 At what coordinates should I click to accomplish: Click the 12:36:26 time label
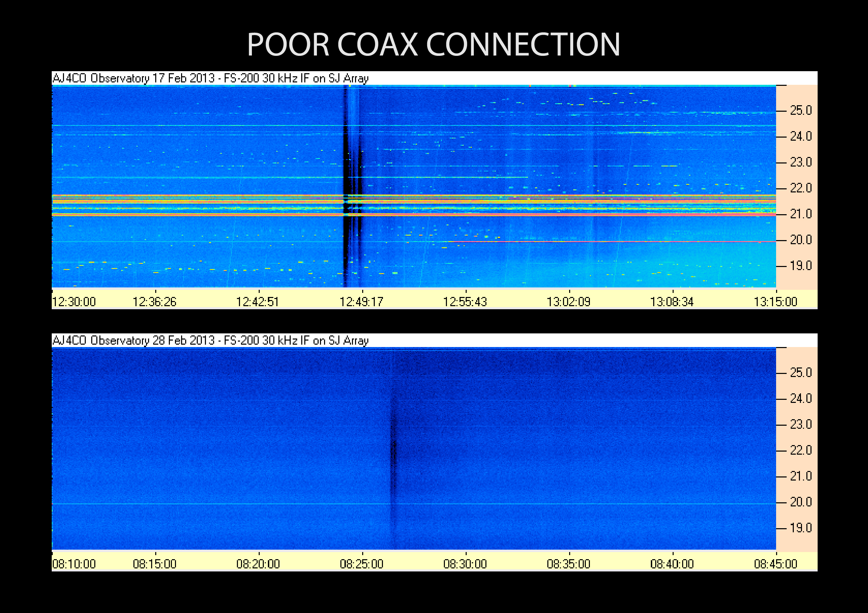154,302
